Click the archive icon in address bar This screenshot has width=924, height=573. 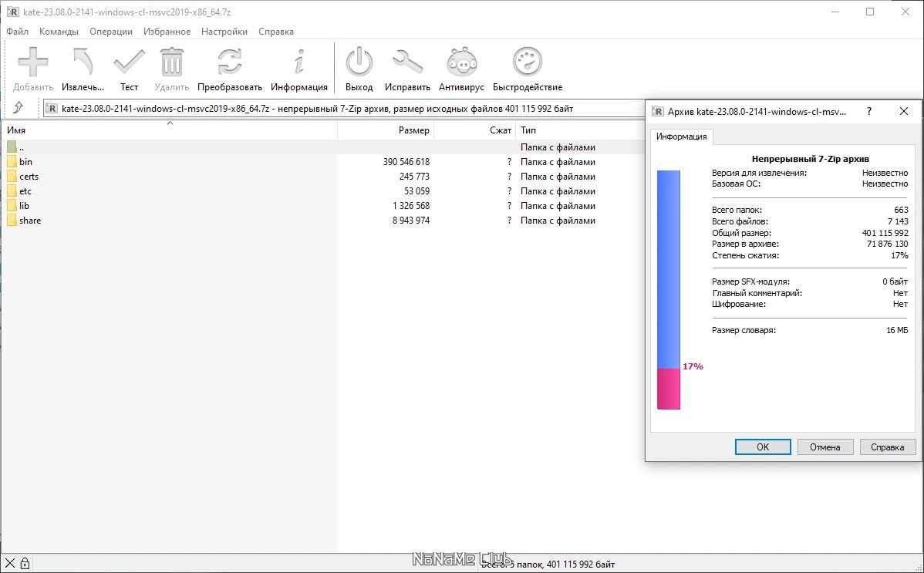pyautogui.click(x=52, y=109)
